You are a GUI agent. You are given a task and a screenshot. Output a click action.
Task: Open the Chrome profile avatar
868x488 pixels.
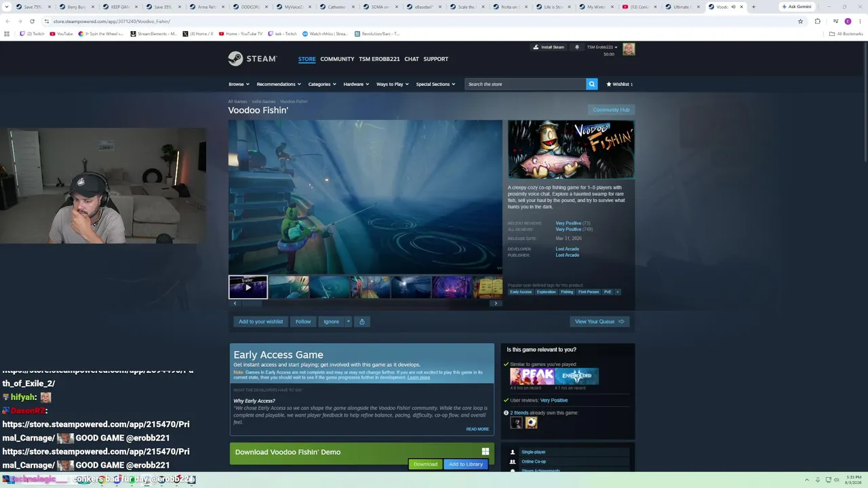[x=848, y=21]
